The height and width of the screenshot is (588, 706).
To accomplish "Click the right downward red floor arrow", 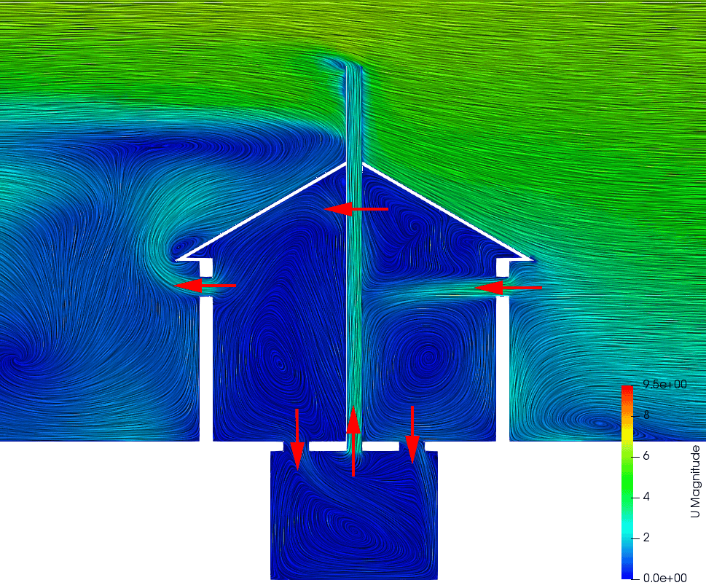I will tap(412, 434).
